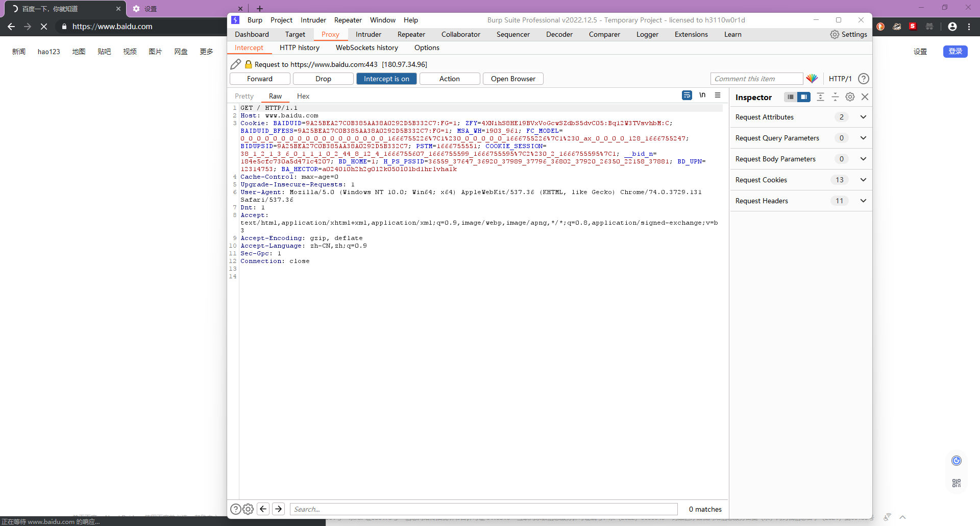This screenshot has height=526, width=980.
Task: Click red S extension icon in browser
Action: pyautogui.click(x=913, y=26)
